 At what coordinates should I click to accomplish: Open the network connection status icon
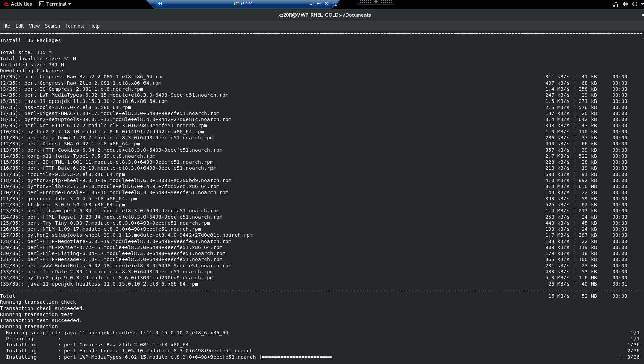(x=616, y=4)
